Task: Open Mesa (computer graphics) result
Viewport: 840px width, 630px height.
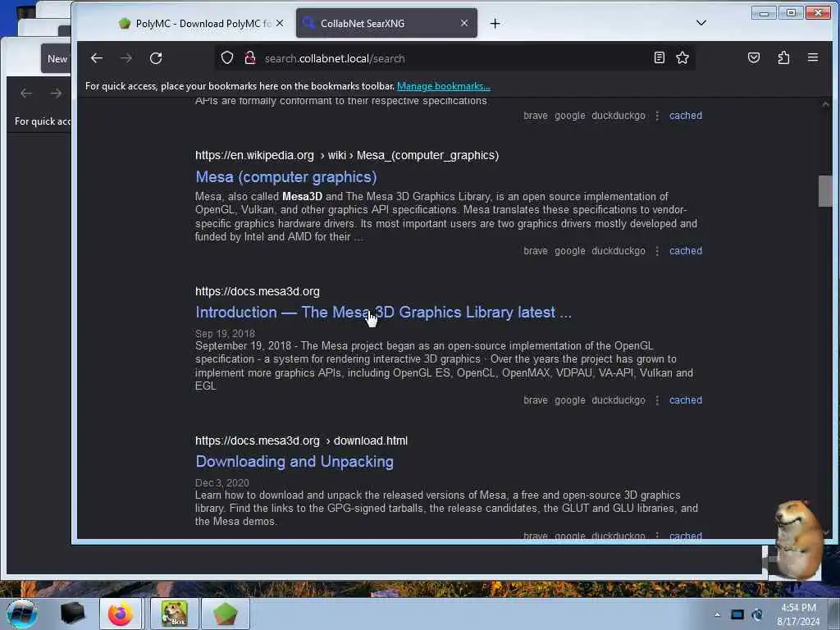Action: [286, 177]
